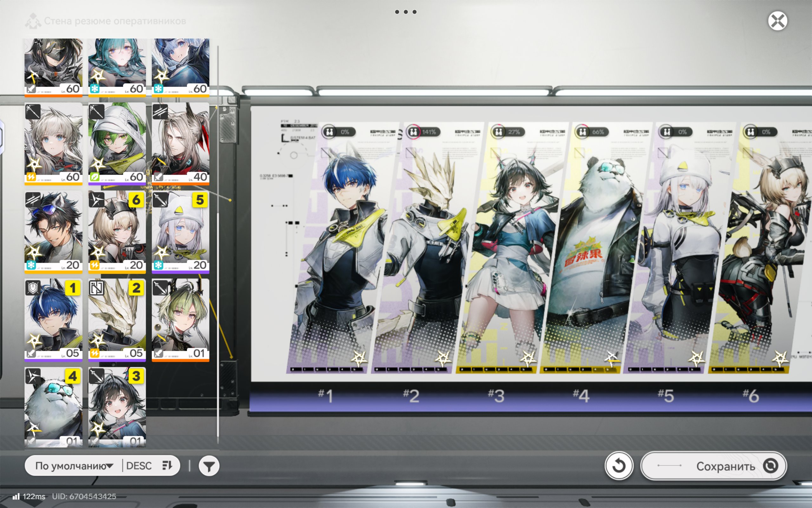This screenshot has height=508, width=812.
Task: Click the class icon on green-haired level 01 card
Action: pos(160,288)
